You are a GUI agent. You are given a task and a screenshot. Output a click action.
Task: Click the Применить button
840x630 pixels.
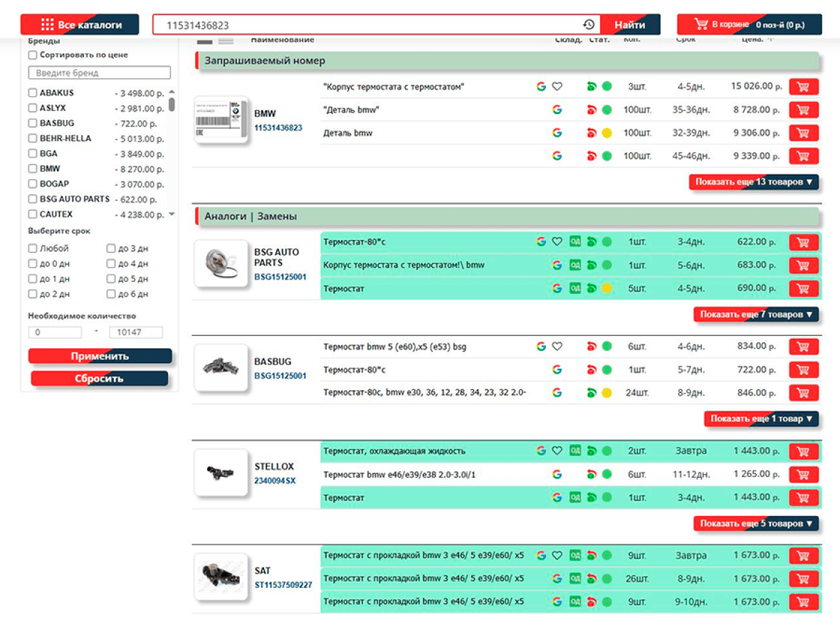coord(100,356)
